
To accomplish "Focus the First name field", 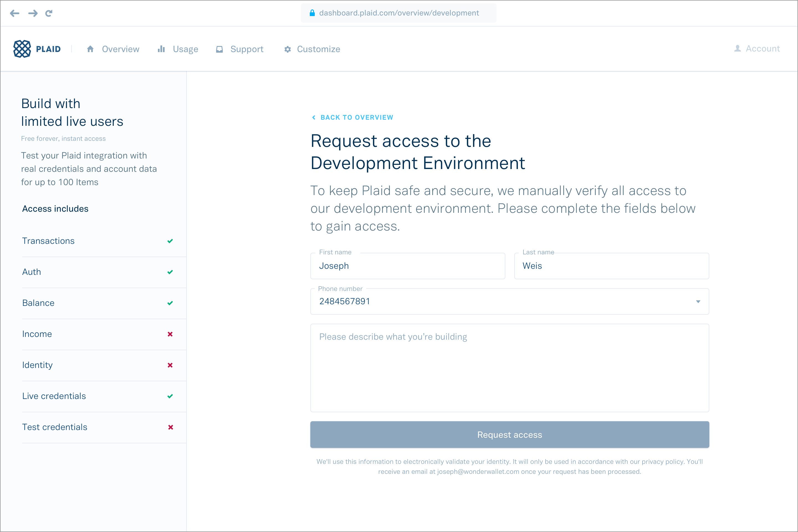I will pyautogui.click(x=408, y=266).
